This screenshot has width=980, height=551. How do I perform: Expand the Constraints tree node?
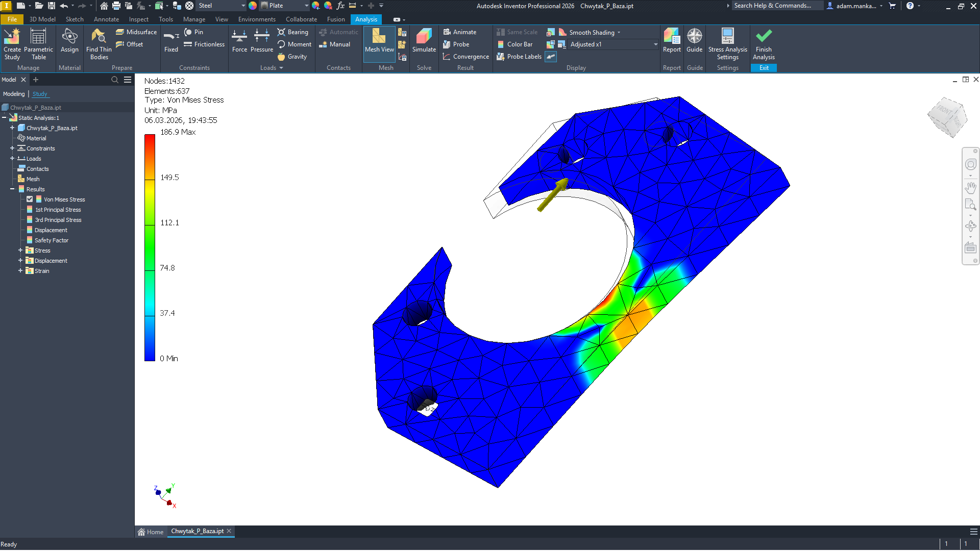12,148
